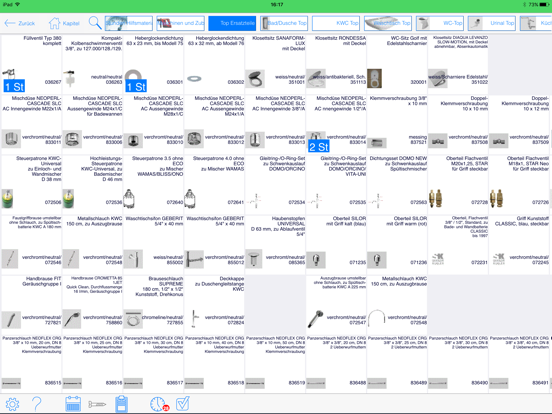Select the Hilfsmaterial tab

pos(128,23)
